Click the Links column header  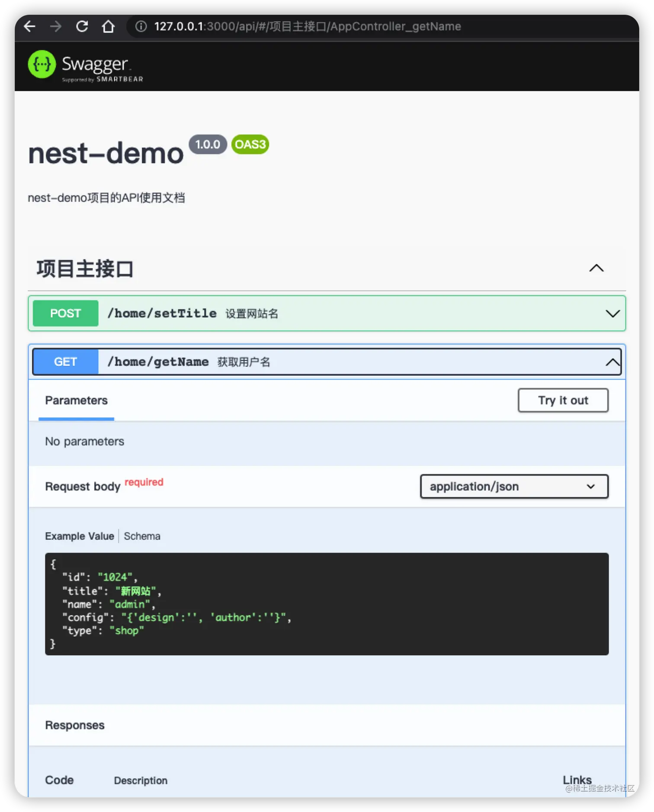click(x=577, y=780)
